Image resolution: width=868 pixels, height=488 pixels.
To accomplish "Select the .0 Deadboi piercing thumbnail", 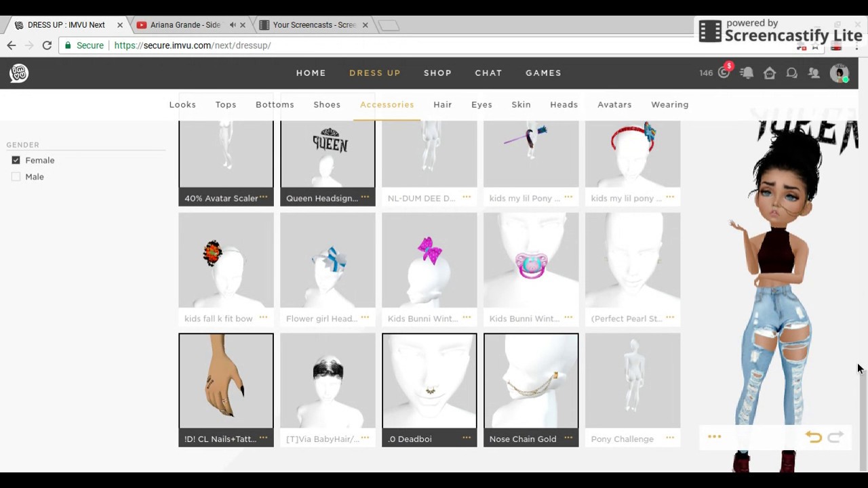I will 429,381.
